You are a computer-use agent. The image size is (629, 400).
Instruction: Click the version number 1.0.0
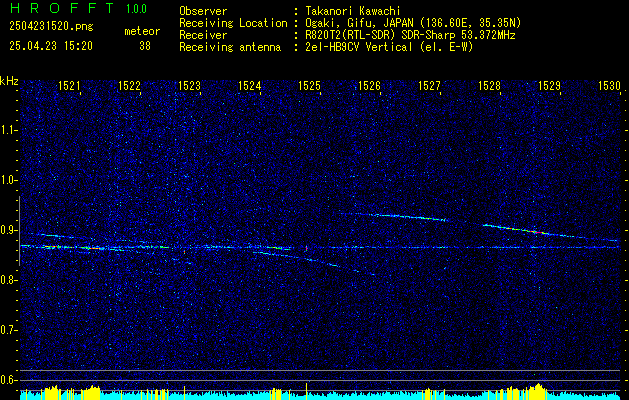pos(136,9)
